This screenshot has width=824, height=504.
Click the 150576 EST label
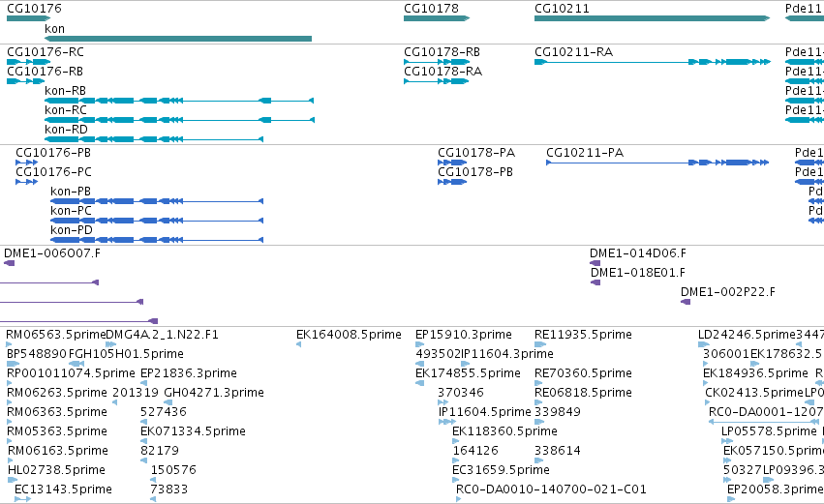point(173,470)
